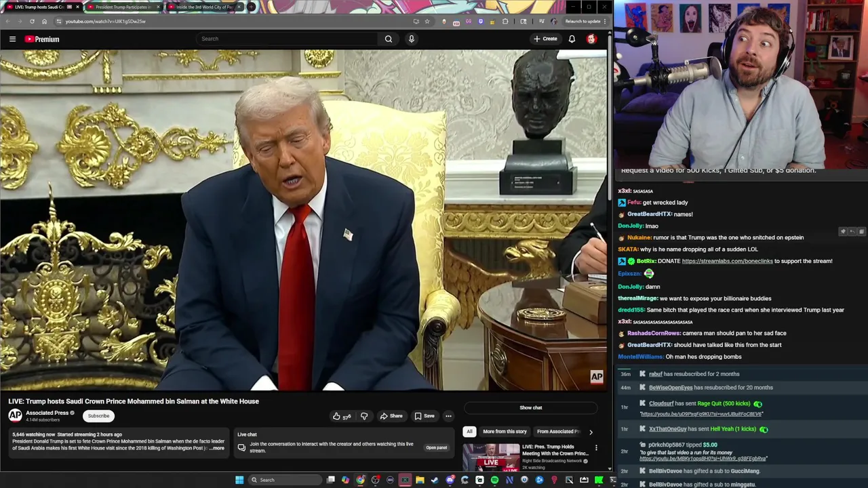Click the Chrome address bar URL

pos(105,21)
